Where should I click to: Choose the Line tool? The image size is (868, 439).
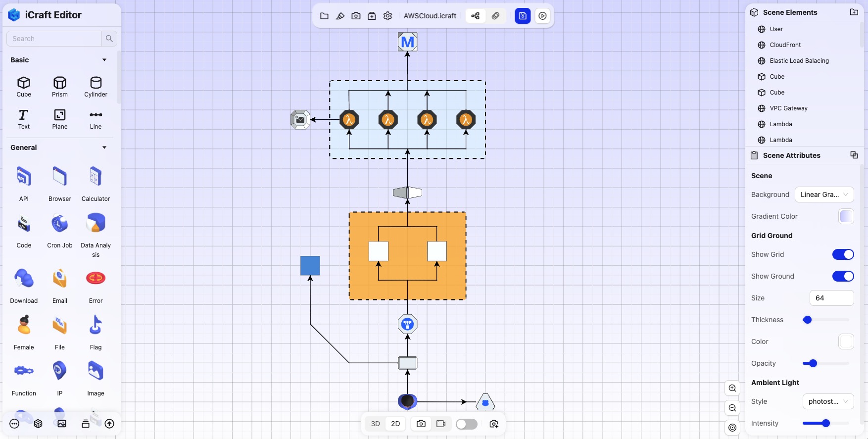(x=96, y=119)
